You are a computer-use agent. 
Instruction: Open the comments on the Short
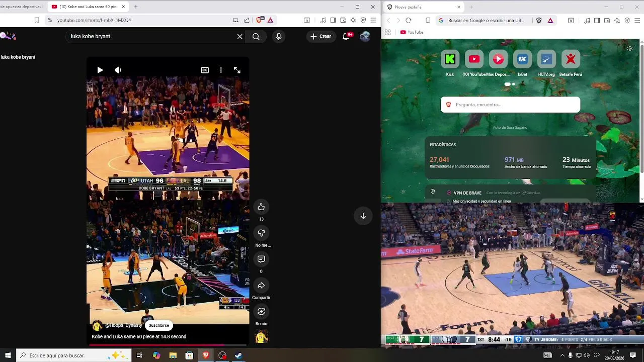tap(261, 259)
